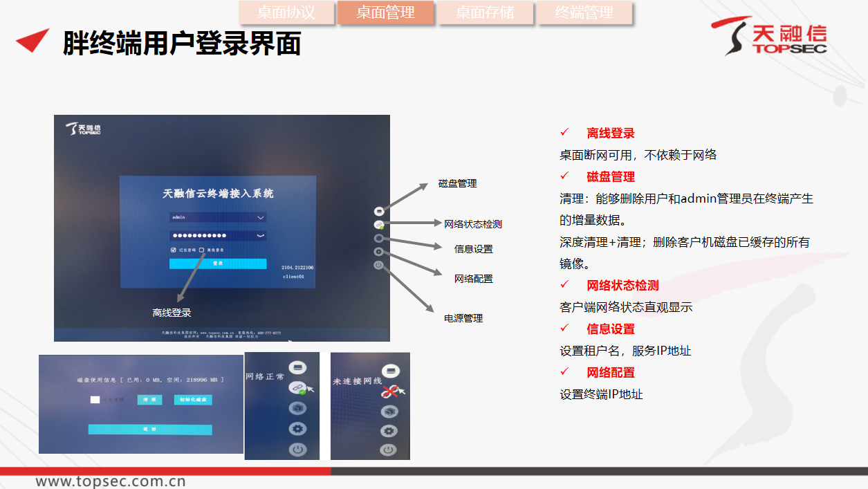Viewport: 868px width, 489px height.
Task: Check the 深度清理 checkbox
Action: point(95,400)
